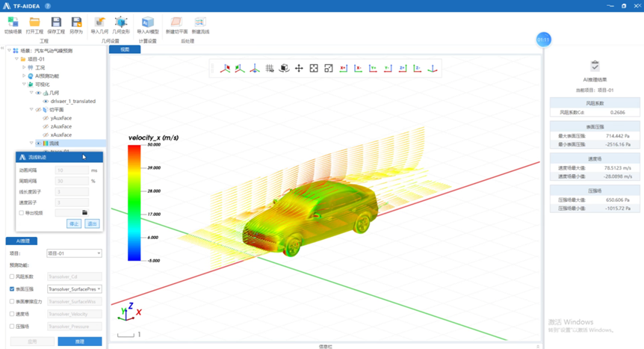The height and width of the screenshot is (349, 644).
Task: Click the blue 推理 inference button
Action: (79, 341)
